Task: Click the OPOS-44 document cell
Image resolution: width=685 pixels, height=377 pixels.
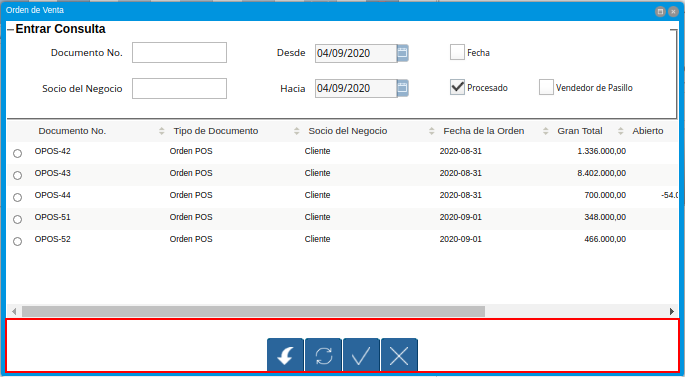Action: click(52, 195)
